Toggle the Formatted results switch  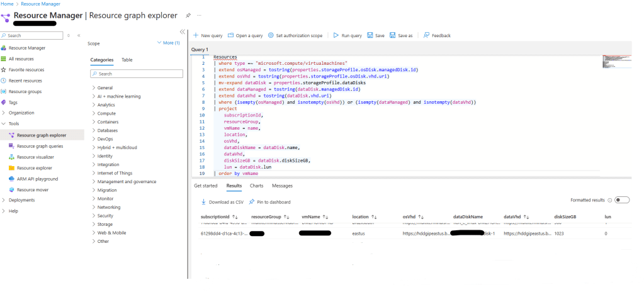click(621, 200)
